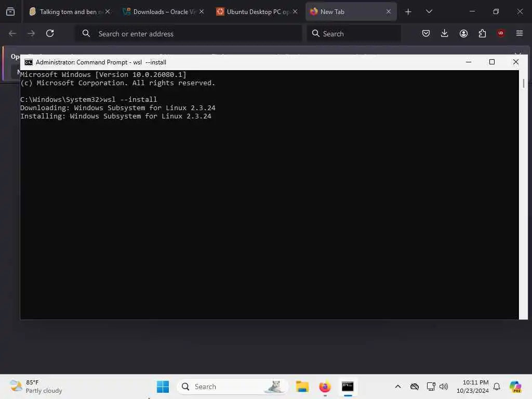Maximize the Command Prompt window

pos(492,62)
